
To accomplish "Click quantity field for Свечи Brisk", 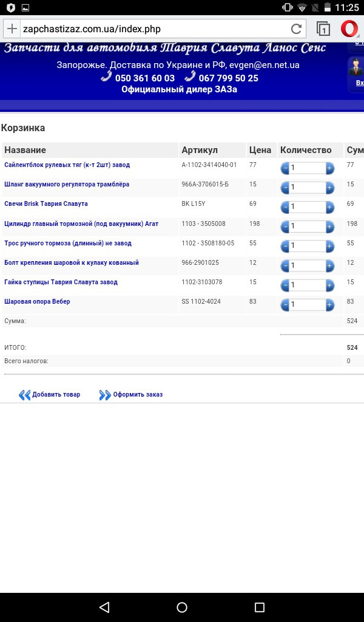I will click(x=308, y=207).
